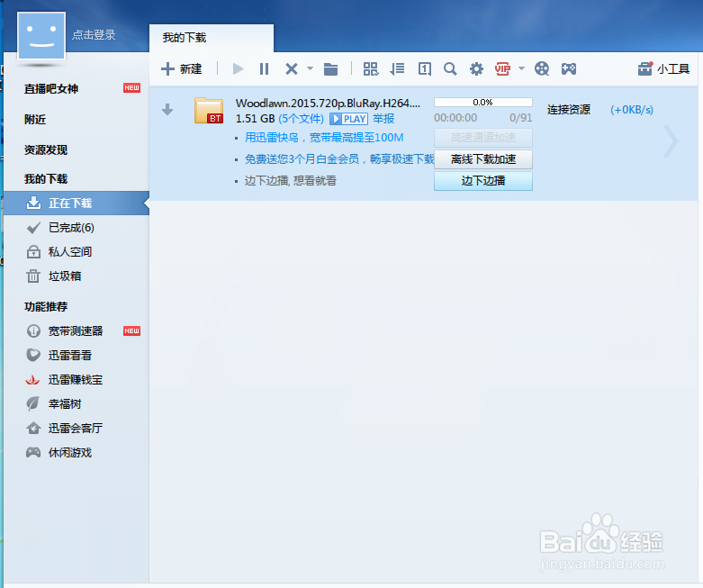703x588 pixels.
Task: Start the download with the play icon
Action: pos(238,69)
